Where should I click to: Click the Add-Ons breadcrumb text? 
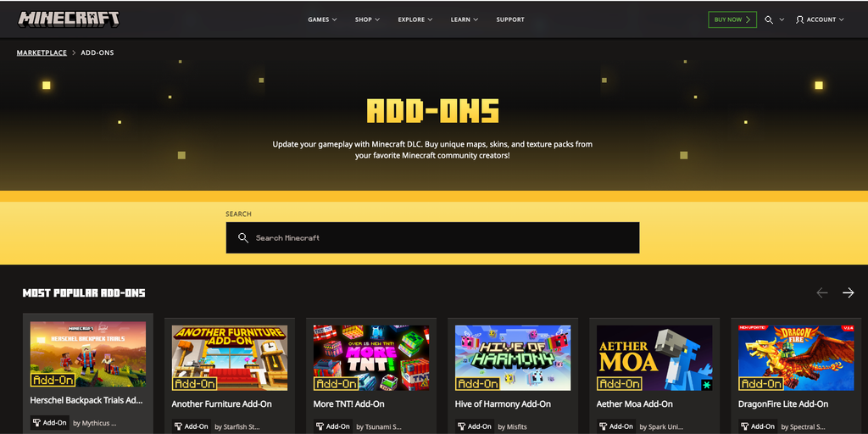97,53
